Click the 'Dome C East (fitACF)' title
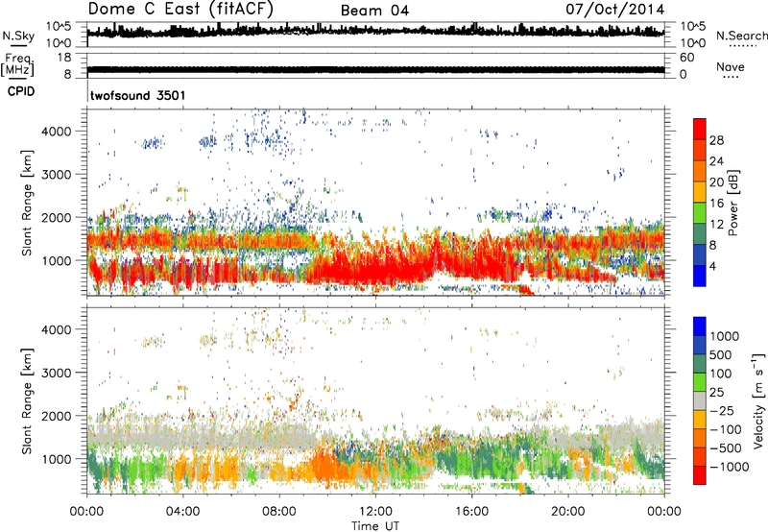The width and height of the screenshot is (768, 532). [180, 9]
